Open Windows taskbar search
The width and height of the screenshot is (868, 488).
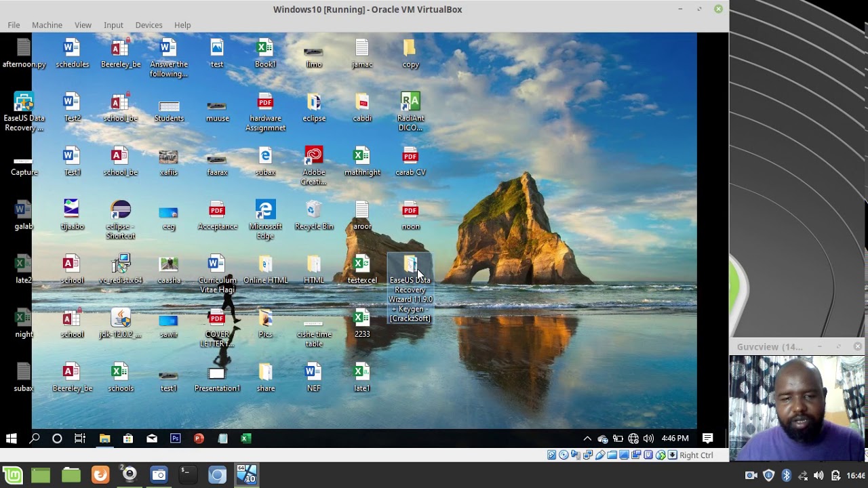coord(34,439)
